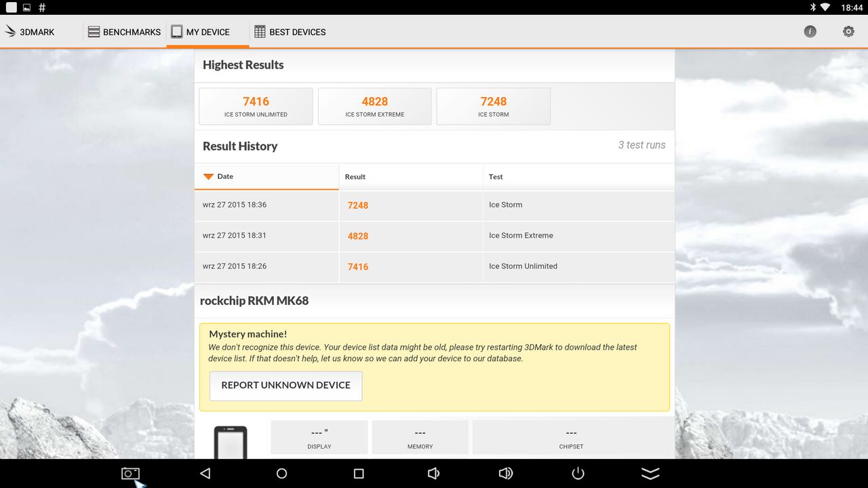Click the 3 test runs label
The height and width of the screenshot is (488, 868).
pyautogui.click(x=642, y=145)
